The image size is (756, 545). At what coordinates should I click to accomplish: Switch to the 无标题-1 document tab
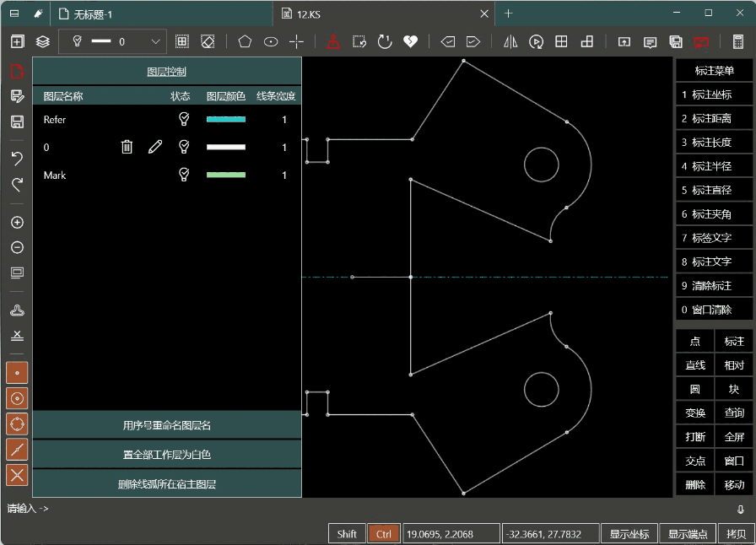point(93,14)
